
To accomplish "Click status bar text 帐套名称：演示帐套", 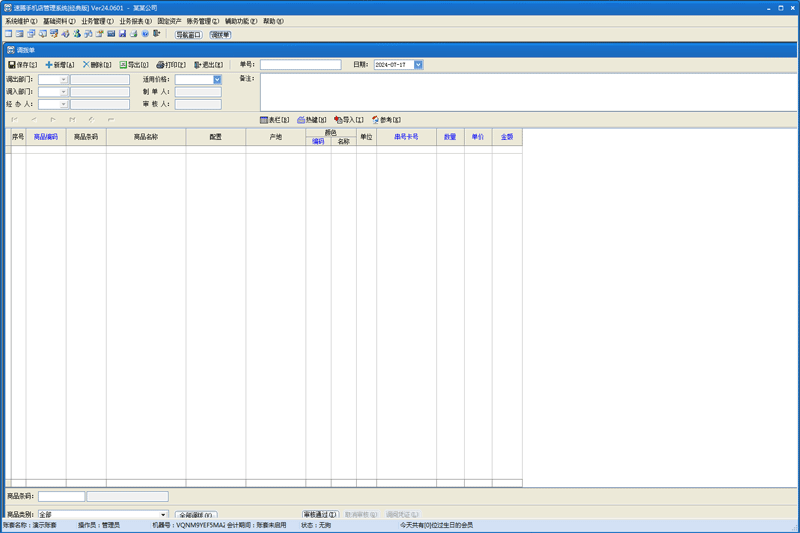I will 30,525.
